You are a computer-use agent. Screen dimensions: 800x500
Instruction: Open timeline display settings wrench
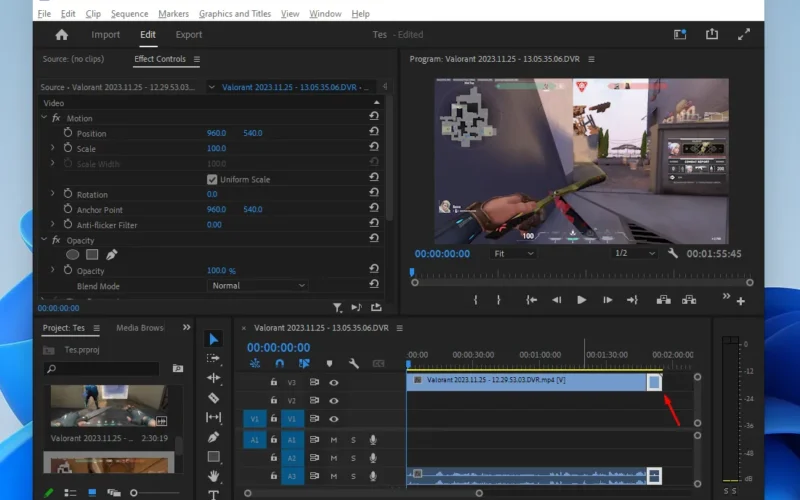pyautogui.click(x=354, y=363)
